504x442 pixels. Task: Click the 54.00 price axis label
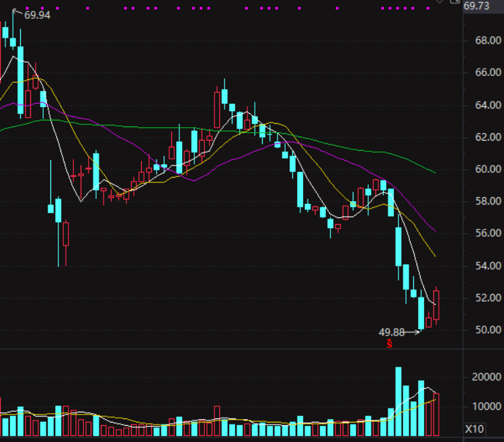(x=488, y=266)
